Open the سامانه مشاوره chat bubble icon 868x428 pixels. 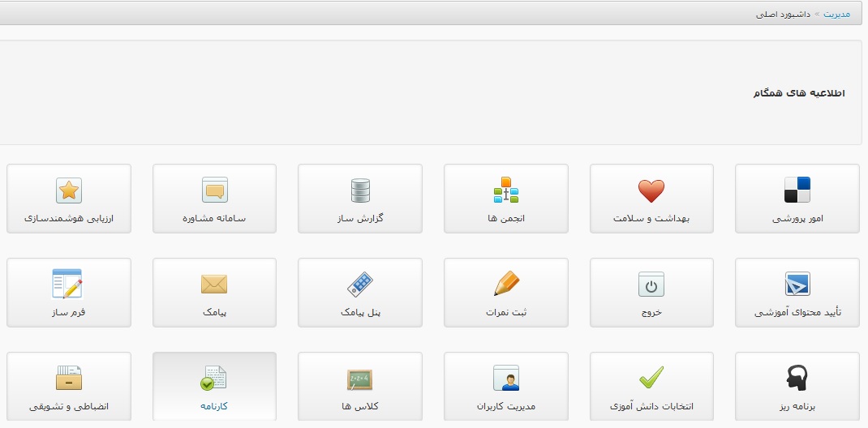click(215, 190)
